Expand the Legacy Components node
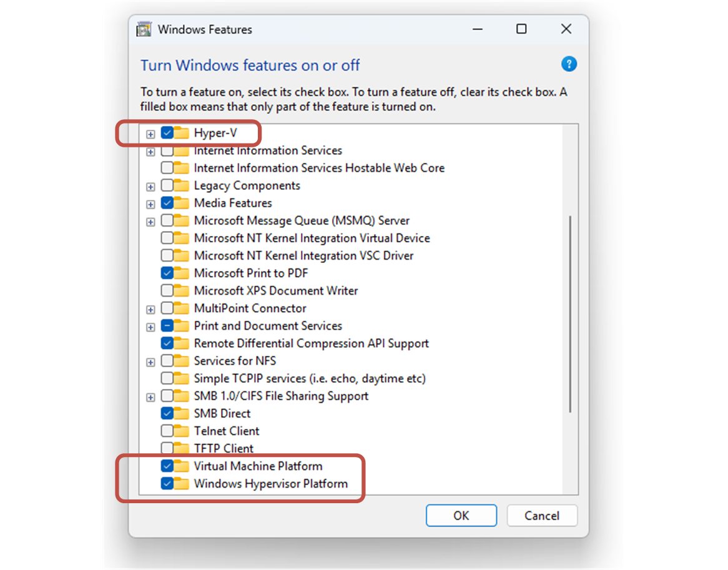 tap(150, 187)
